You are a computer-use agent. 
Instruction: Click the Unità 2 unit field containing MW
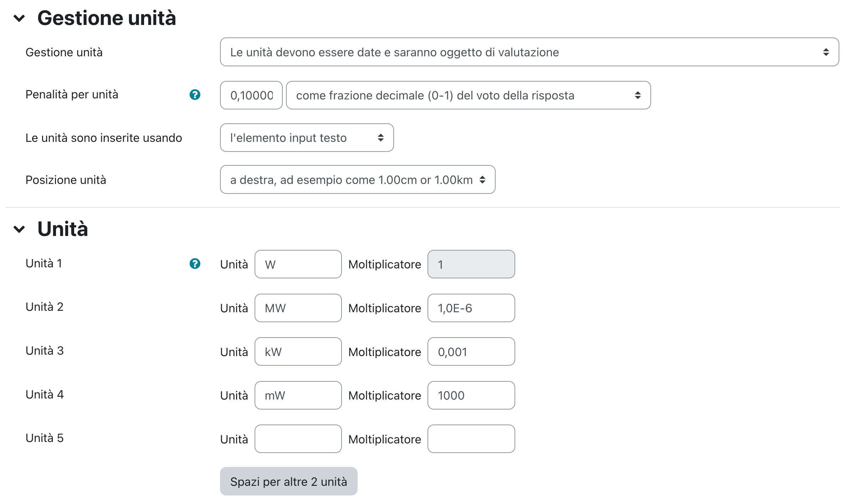pyautogui.click(x=298, y=308)
